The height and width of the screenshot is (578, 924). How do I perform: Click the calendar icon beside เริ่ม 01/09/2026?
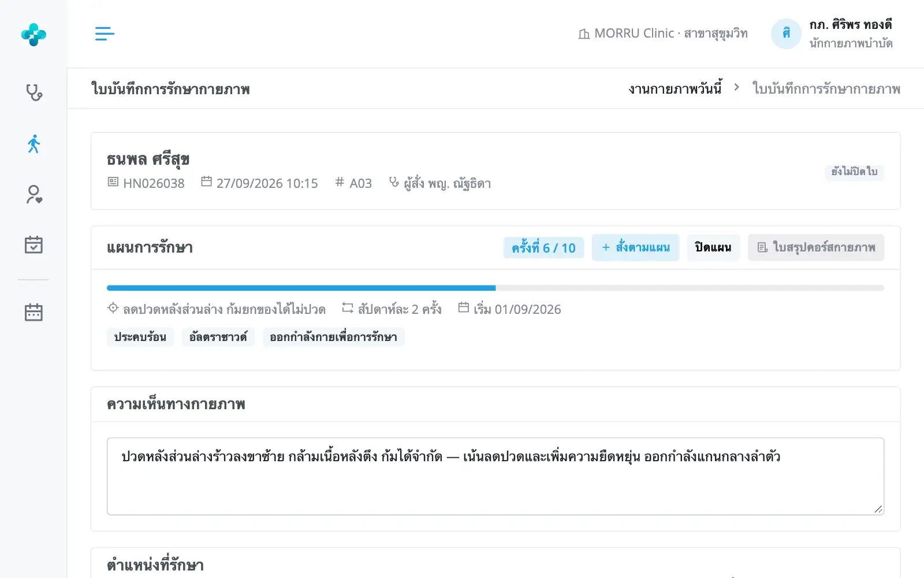[x=464, y=307]
